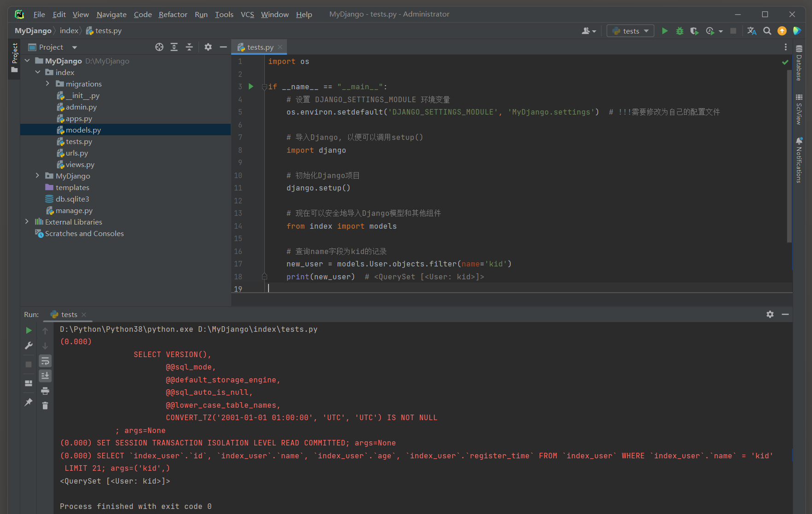The width and height of the screenshot is (812, 514).
Task: Open the Refactor menu
Action: (173, 14)
